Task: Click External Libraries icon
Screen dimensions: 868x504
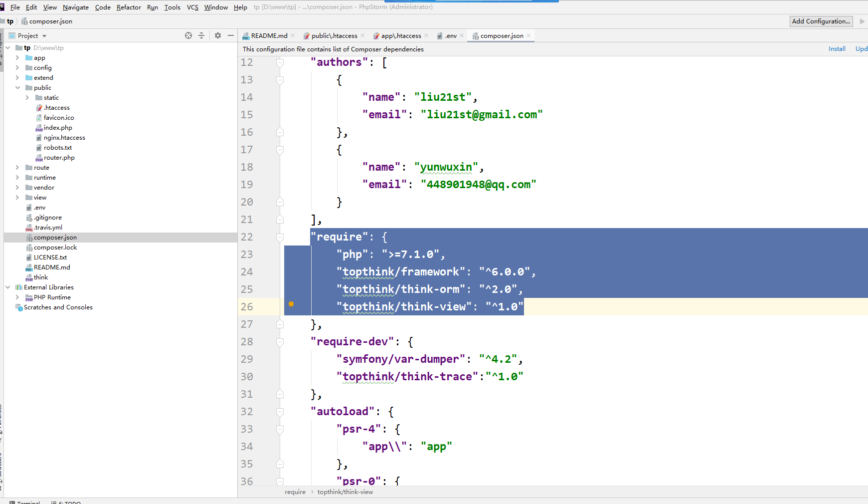Action: 19,287
